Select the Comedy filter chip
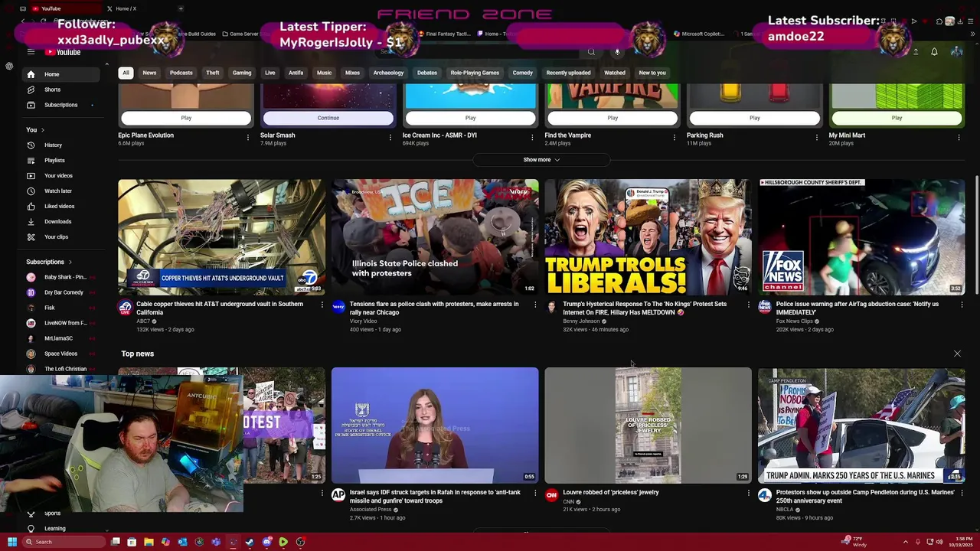The image size is (980, 551). click(x=523, y=73)
